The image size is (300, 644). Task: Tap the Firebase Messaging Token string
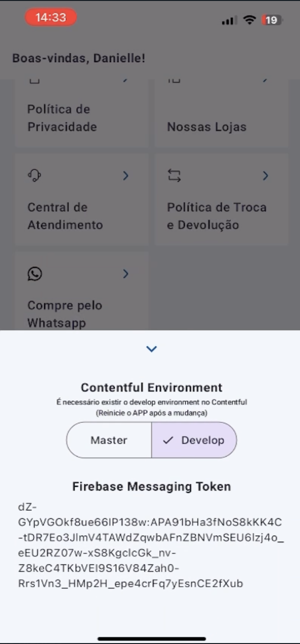coord(150,545)
